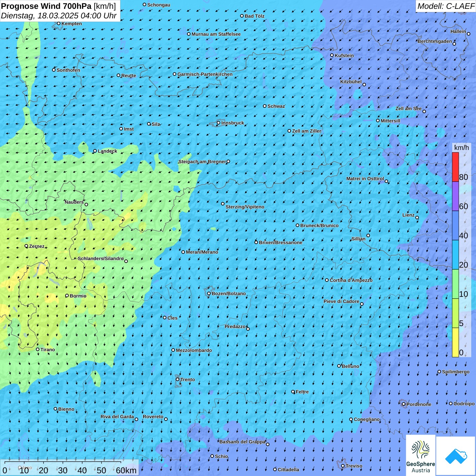
Task: Click the Landeck city label
Action: [x=107, y=151]
